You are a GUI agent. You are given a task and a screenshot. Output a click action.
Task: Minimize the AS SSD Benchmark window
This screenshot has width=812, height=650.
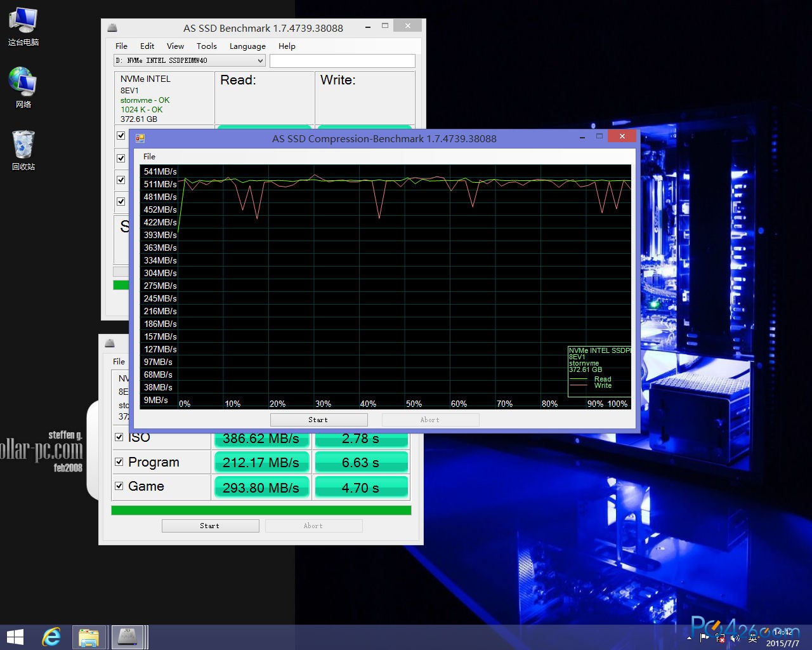[x=368, y=27]
